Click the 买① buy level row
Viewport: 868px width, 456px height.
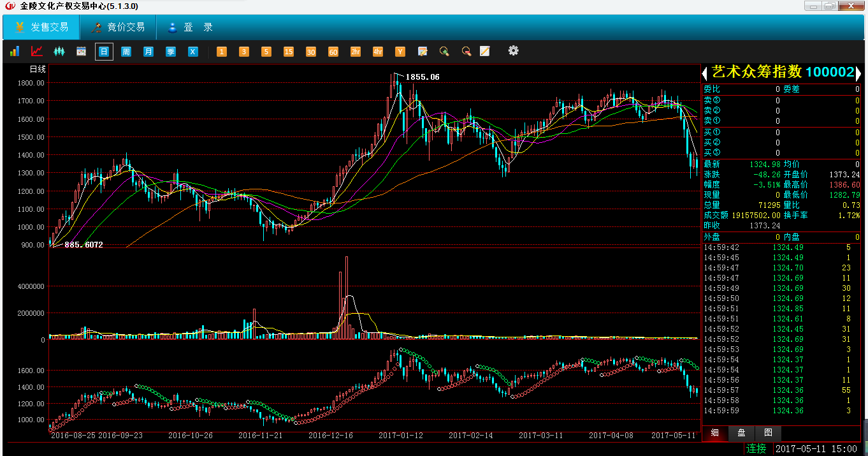point(781,132)
